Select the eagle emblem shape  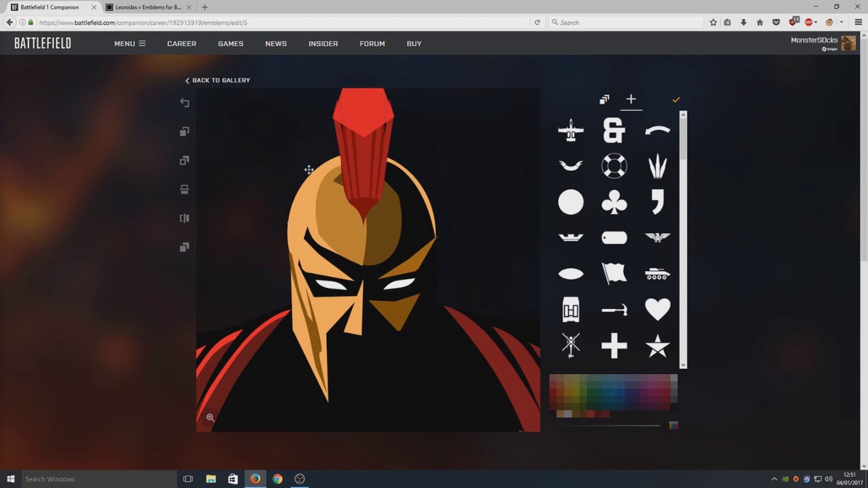point(657,237)
